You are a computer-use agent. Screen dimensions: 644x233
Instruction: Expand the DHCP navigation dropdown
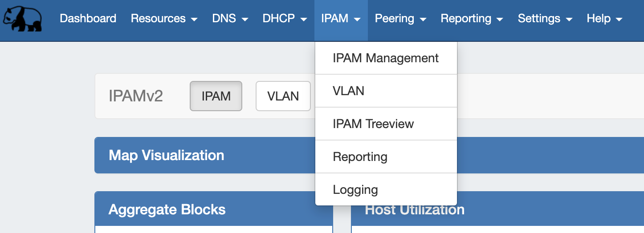click(x=285, y=19)
